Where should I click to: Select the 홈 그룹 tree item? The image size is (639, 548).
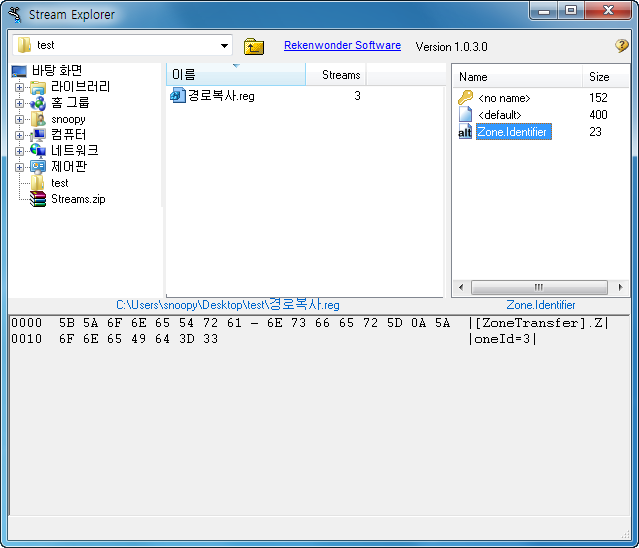(70, 103)
